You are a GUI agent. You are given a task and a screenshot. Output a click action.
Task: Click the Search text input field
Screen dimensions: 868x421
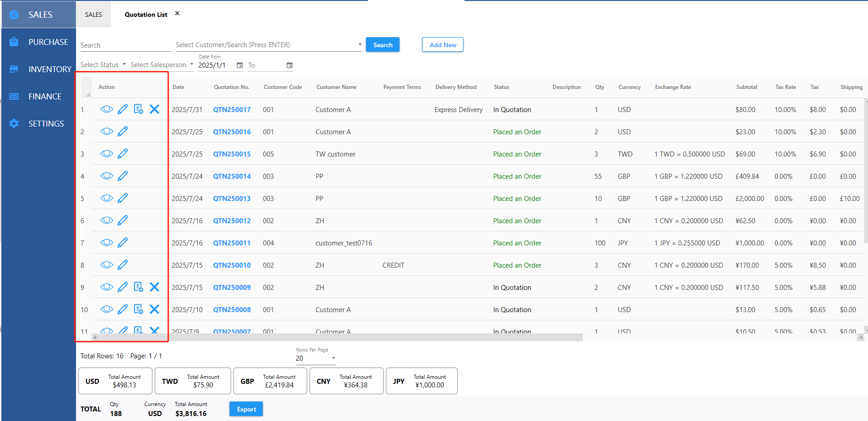[x=125, y=45]
